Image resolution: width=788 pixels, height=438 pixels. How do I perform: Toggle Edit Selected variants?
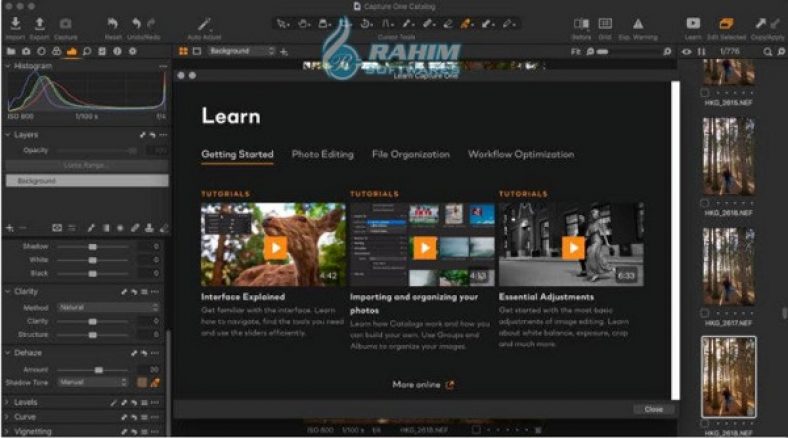tap(726, 23)
